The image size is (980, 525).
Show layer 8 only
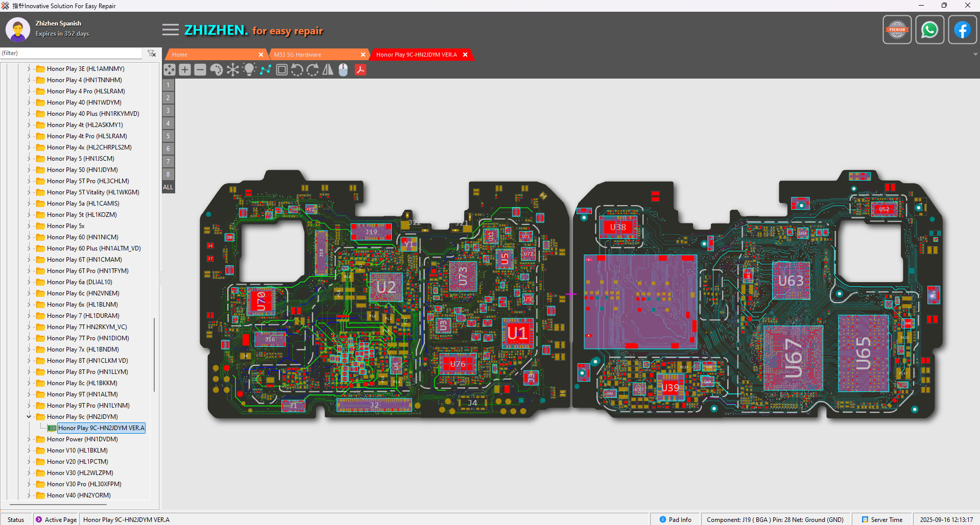[168, 174]
